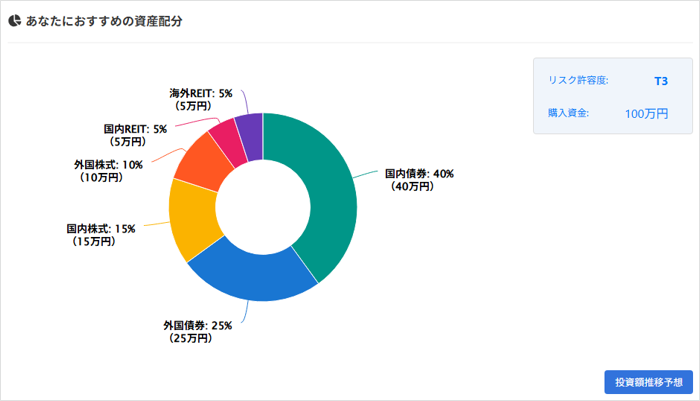700x401 pixels.
Task: Click the 国内株式: 15% chart label
Action: 100,228
